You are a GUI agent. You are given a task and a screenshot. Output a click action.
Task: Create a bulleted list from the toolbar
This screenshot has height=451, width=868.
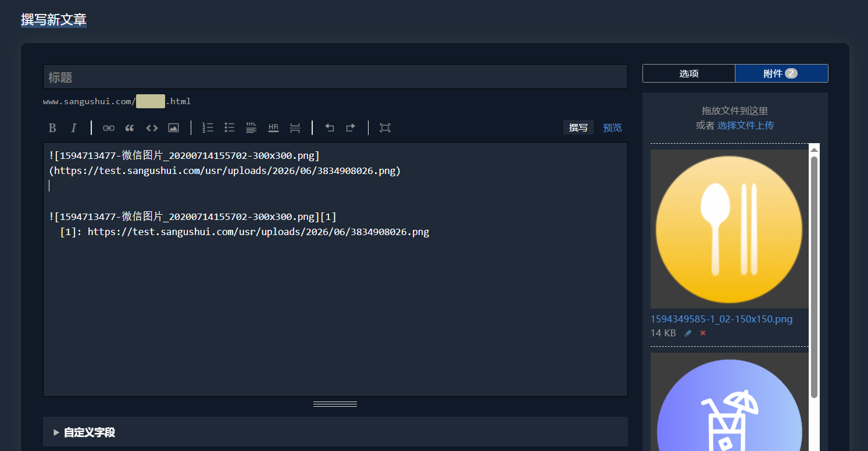click(x=230, y=128)
